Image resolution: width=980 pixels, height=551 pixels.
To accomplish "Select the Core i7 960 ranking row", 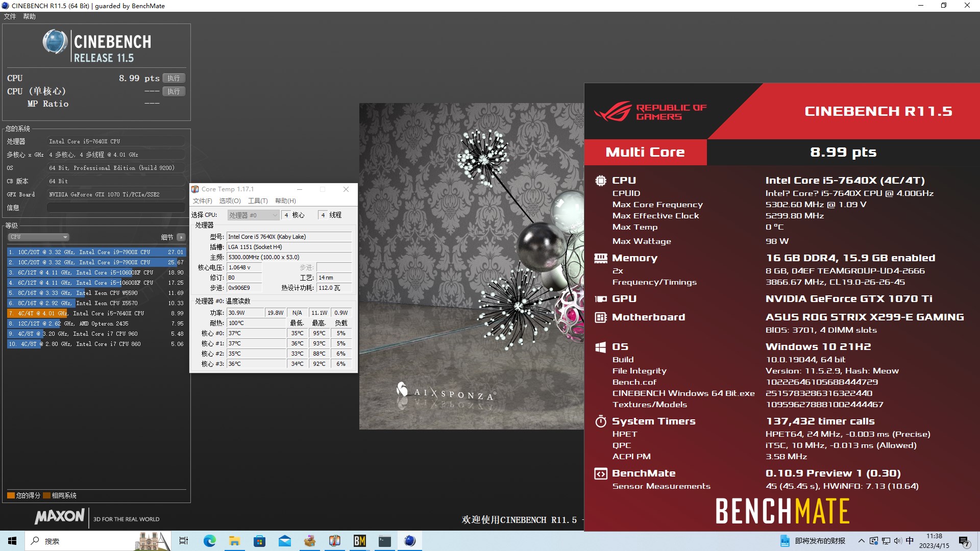I will tap(96, 334).
